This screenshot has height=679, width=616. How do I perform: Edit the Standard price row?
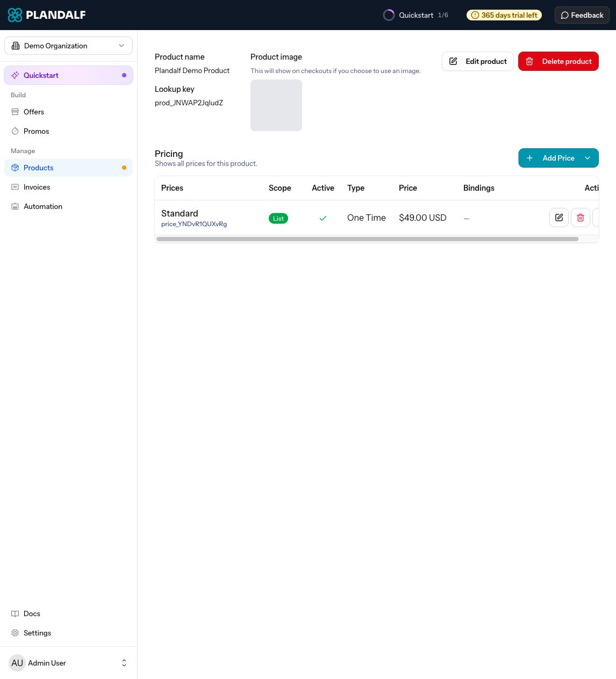pyautogui.click(x=559, y=218)
